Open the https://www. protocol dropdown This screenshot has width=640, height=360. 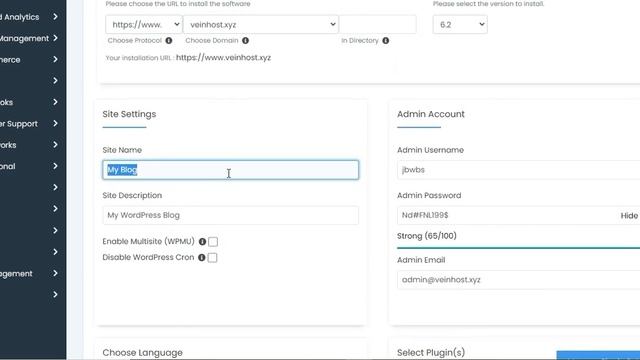pyautogui.click(x=144, y=24)
